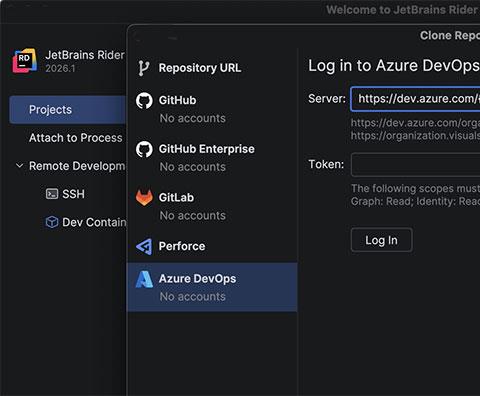
Task: Collapse the Remote Development section chevron
Action: pyautogui.click(x=20, y=166)
